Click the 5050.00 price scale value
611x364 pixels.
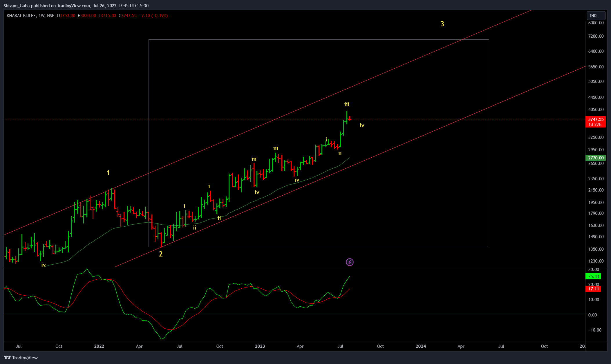pos(596,81)
